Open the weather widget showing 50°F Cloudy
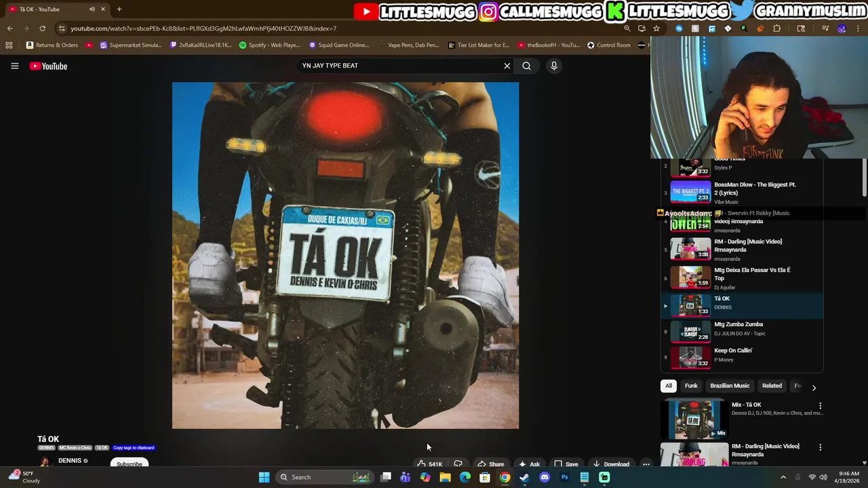 [24, 477]
